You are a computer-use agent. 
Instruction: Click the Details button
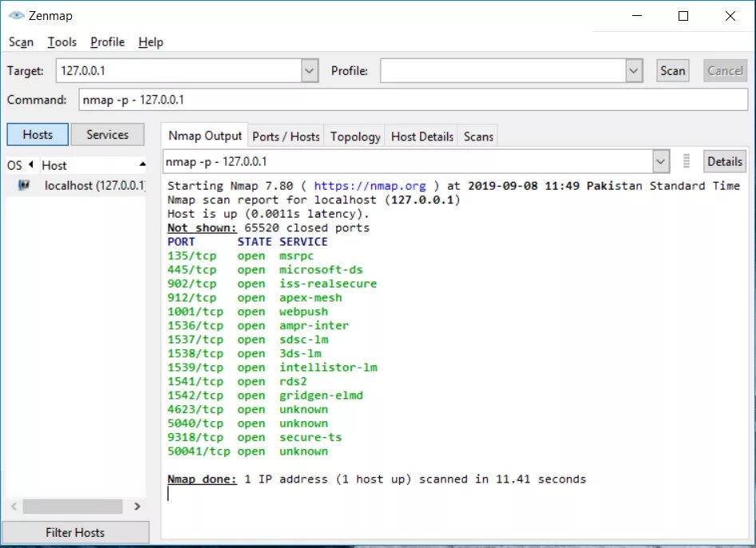[x=725, y=161]
